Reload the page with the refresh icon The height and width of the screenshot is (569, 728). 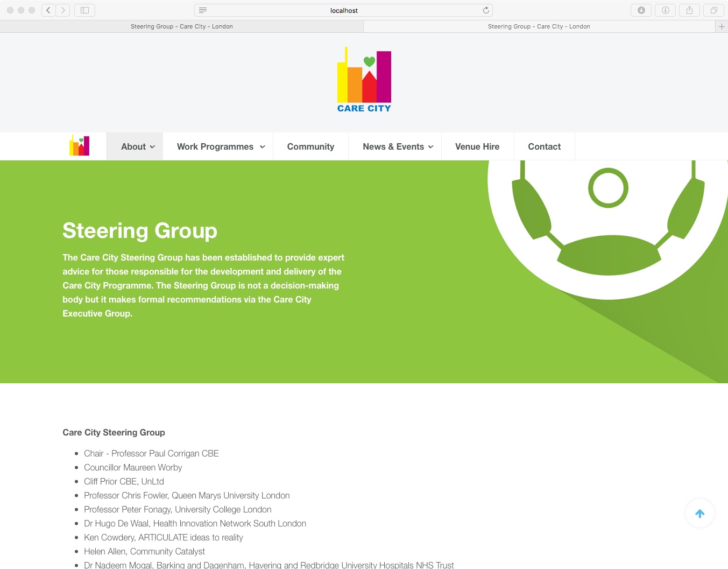click(486, 10)
